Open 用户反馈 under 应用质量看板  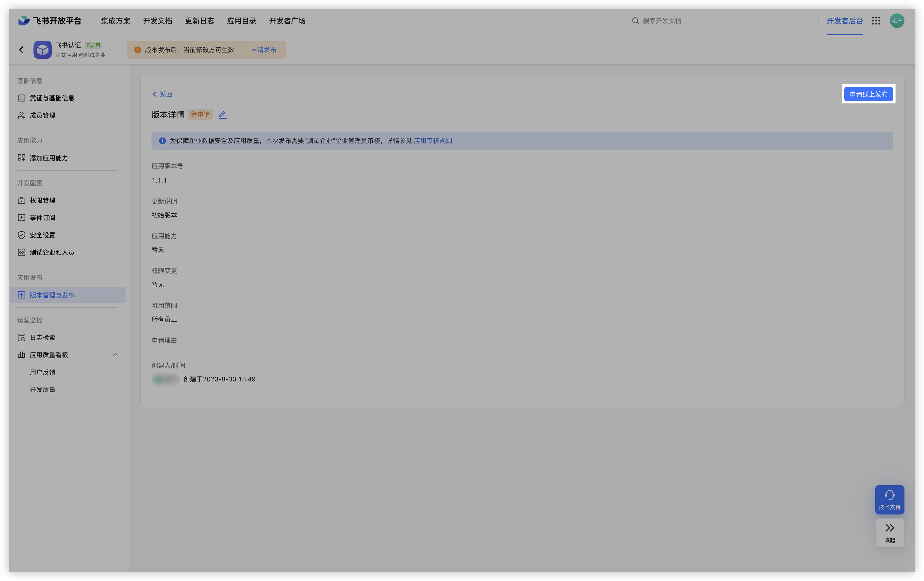point(42,372)
